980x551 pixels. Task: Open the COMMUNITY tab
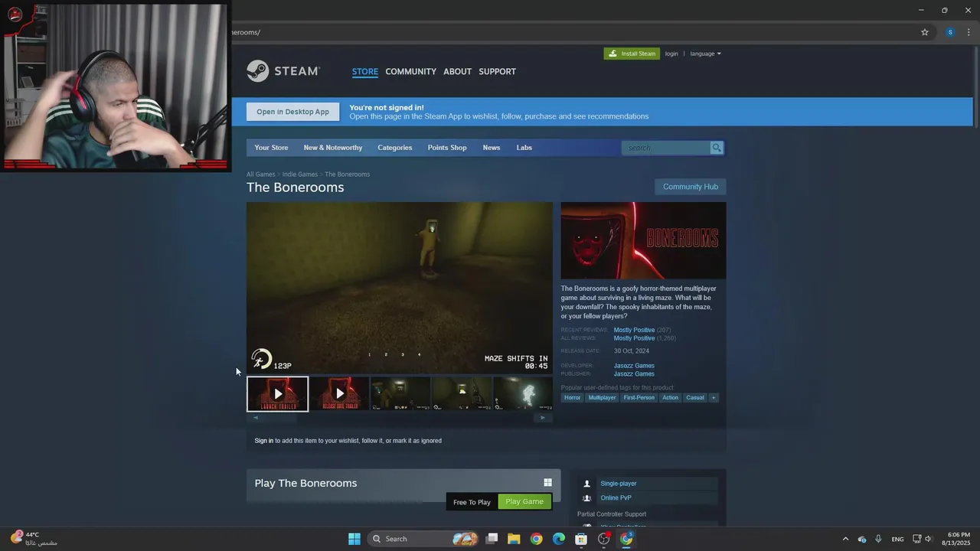[x=410, y=71]
